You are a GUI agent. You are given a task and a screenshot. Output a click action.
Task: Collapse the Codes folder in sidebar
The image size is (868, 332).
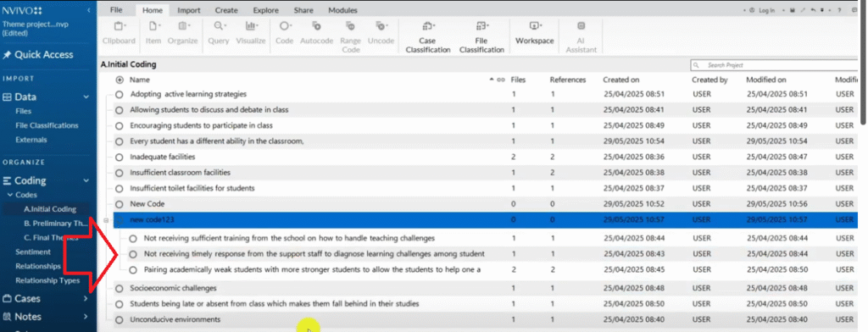(x=10, y=195)
